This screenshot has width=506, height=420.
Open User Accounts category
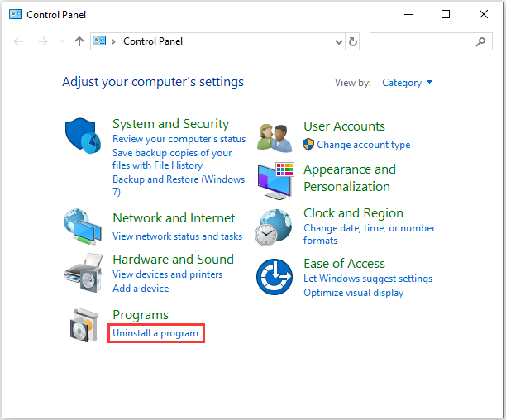click(x=344, y=126)
